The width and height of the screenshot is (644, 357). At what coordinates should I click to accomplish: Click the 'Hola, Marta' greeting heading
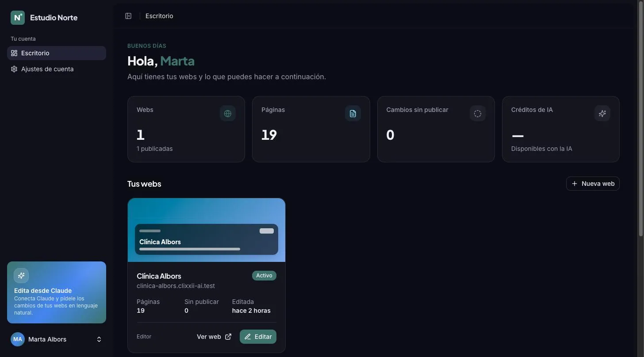[161, 61]
